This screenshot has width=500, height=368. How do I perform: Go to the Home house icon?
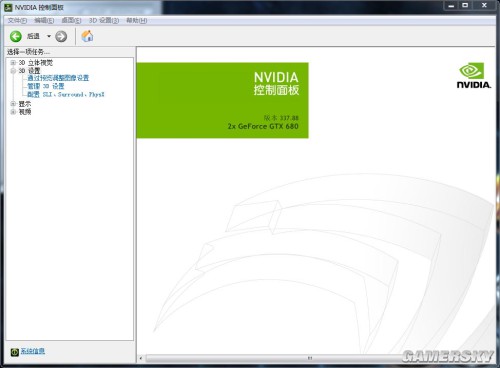[87, 36]
